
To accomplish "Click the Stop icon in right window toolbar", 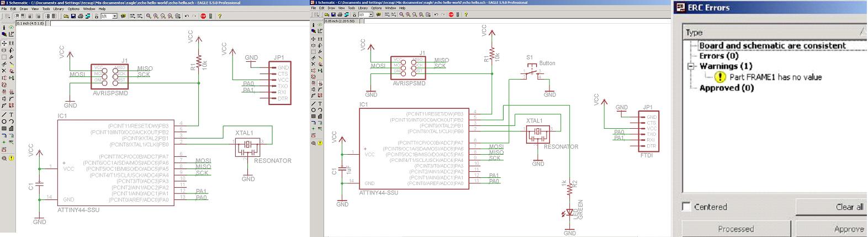I will pyautogui.click(x=451, y=14).
